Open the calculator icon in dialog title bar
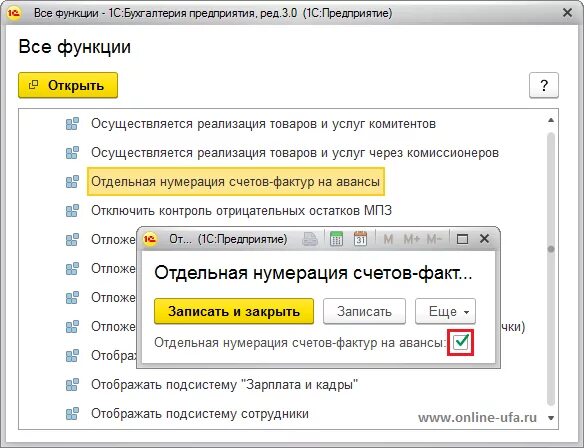Screen dimensions: 584x448 point(336,239)
